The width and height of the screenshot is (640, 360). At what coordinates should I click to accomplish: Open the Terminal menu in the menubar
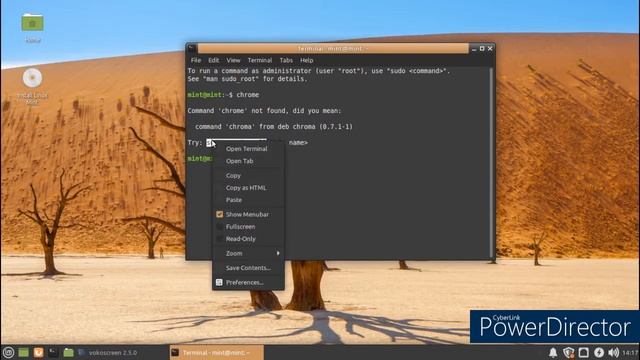[x=260, y=60]
